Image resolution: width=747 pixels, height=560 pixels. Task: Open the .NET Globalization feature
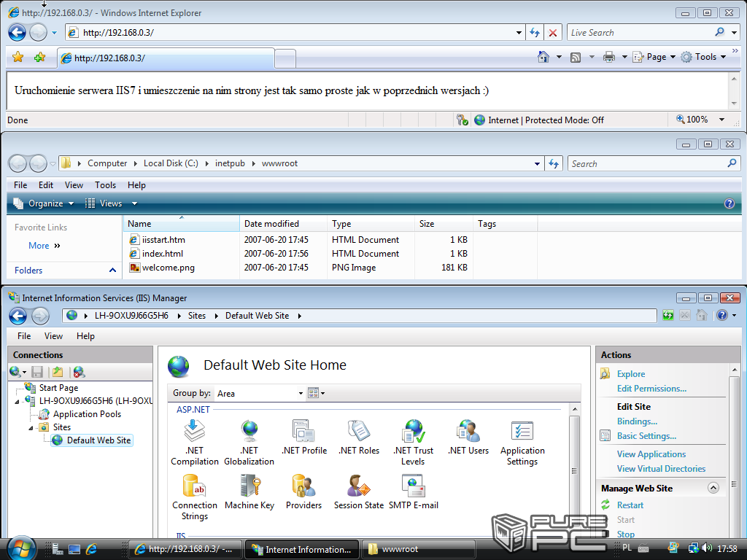point(249,442)
